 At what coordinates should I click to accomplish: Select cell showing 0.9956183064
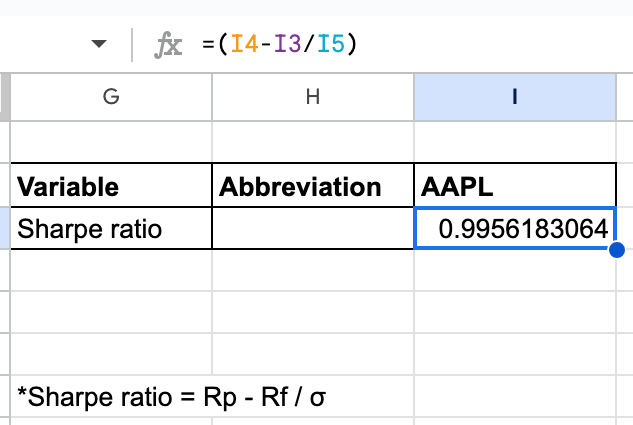coord(515,228)
